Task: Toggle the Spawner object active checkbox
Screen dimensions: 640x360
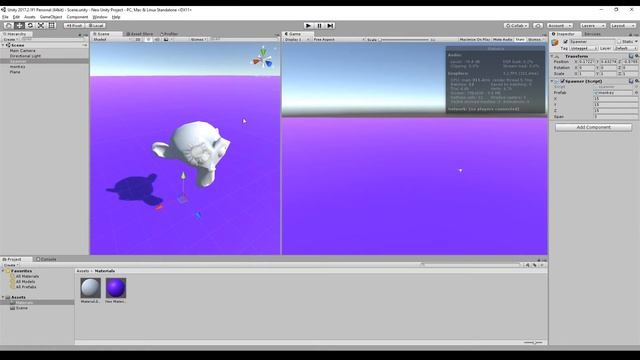Action: pos(565,42)
